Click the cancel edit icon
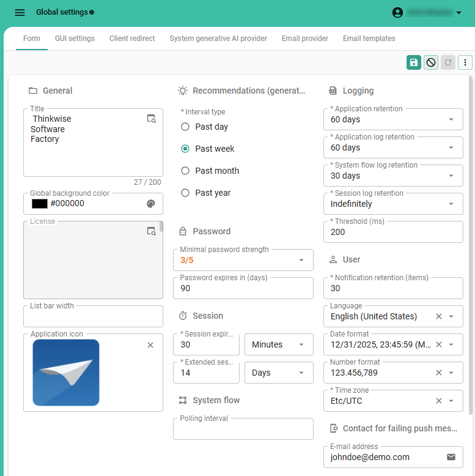This screenshot has height=476, width=475. click(431, 62)
